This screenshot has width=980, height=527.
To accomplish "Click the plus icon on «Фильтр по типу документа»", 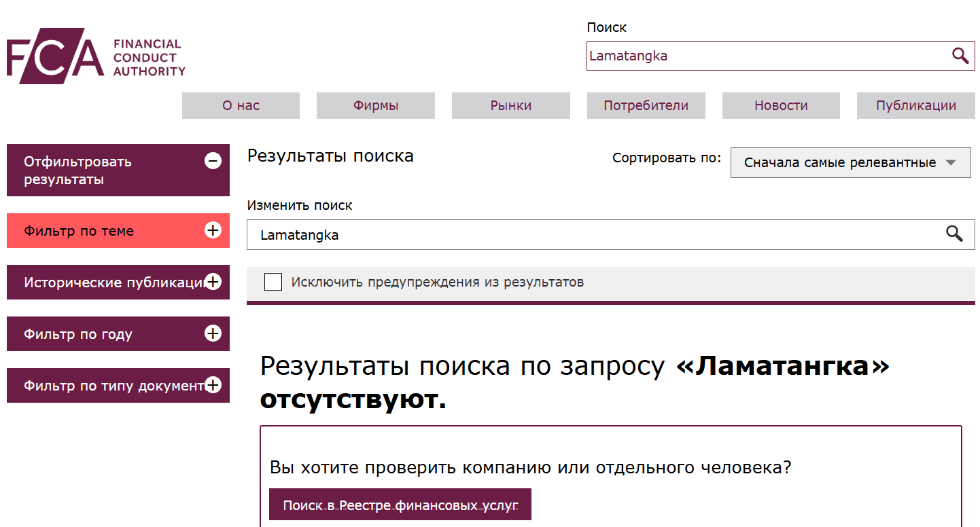I will (x=213, y=385).
